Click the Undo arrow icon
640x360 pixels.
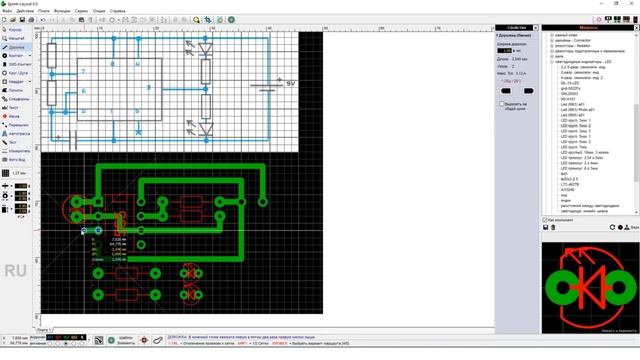tap(43, 20)
